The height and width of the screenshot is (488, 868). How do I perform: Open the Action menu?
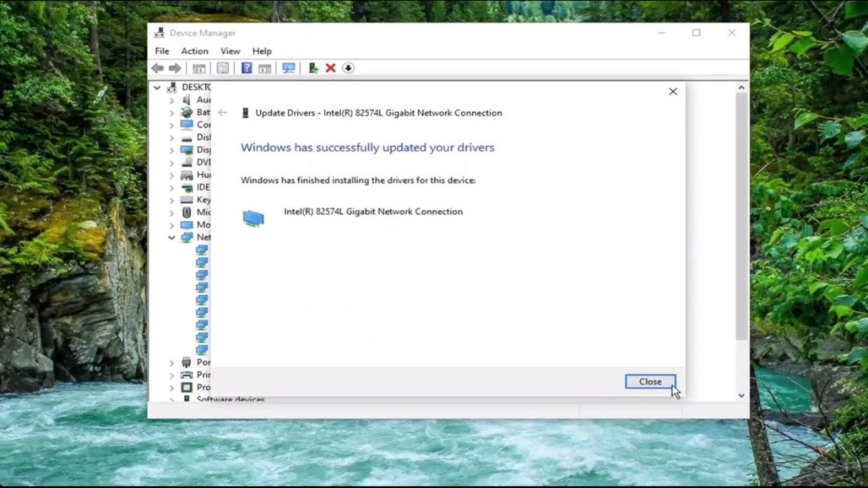click(x=195, y=51)
